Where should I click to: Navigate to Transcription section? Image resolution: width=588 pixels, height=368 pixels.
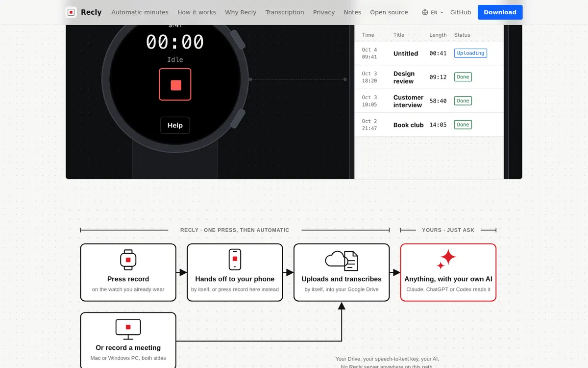(285, 12)
